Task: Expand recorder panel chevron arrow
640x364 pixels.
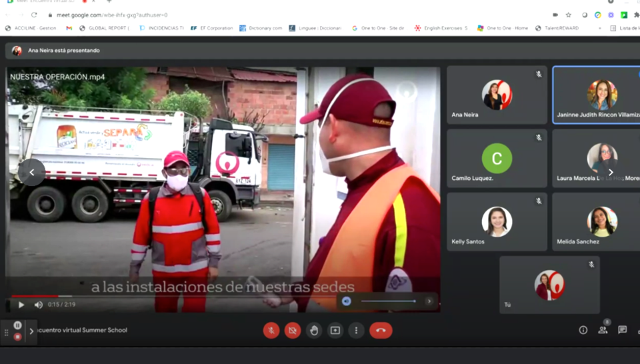Action: pyautogui.click(x=31, y=331)
